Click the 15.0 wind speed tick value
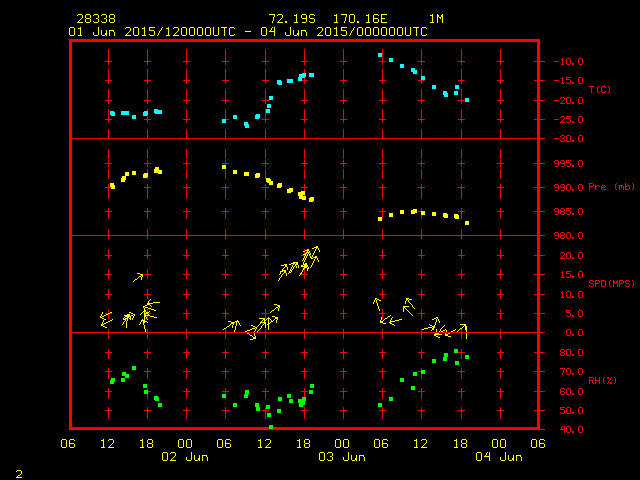Screen dimensions: 640x480 (x=571, y=275)
